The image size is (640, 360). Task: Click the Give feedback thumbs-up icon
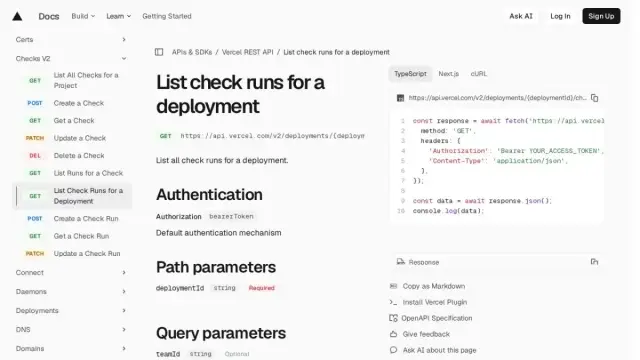[393, 334]
